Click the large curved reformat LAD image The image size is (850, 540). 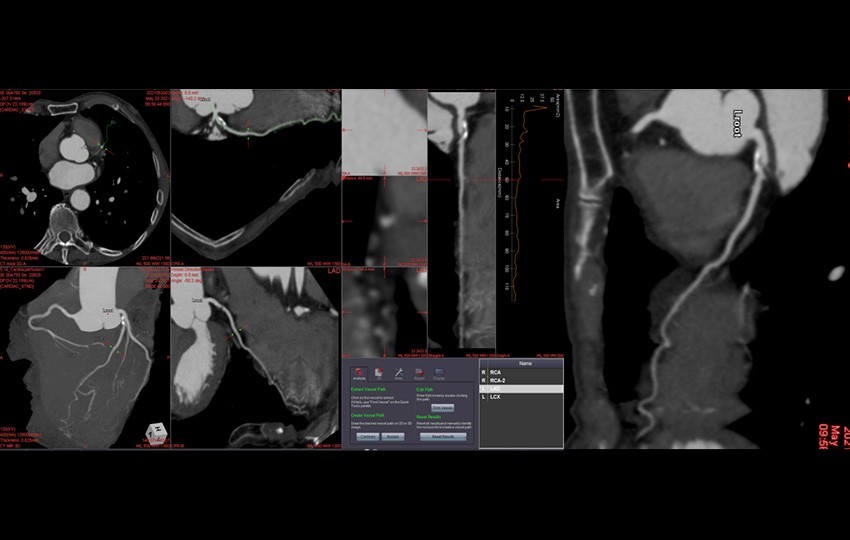(700, 270)
